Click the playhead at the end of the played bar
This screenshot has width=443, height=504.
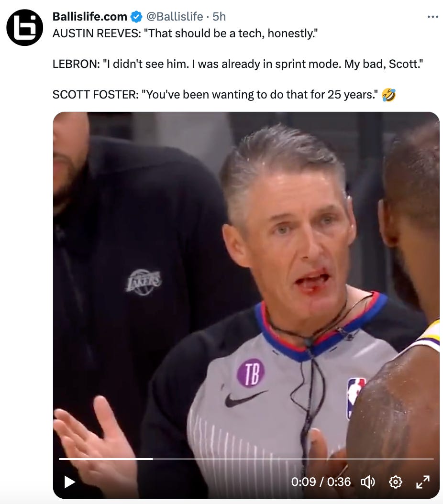click(x=153, y=459)
